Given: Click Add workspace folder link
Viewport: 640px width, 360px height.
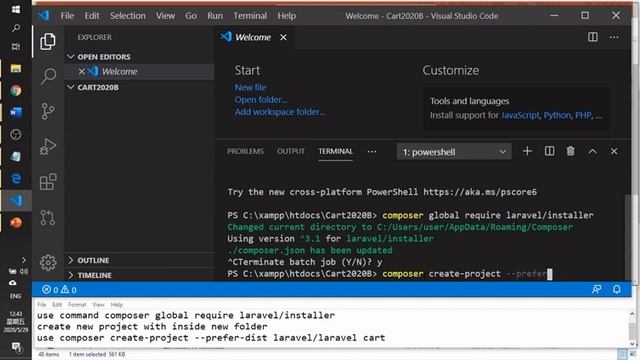Looking at the screenshot, I should [x=280, y=112].
